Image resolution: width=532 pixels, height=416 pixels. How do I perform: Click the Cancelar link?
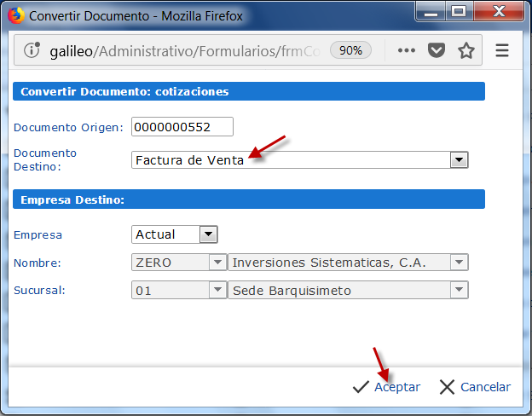click(x=485, y=387)
